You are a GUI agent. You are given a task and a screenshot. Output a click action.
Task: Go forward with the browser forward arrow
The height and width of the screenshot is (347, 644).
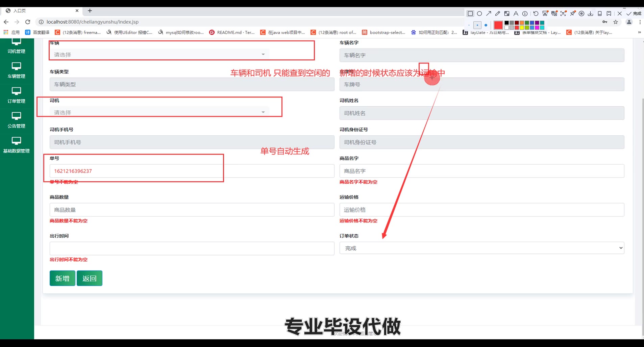coord(17,22)
